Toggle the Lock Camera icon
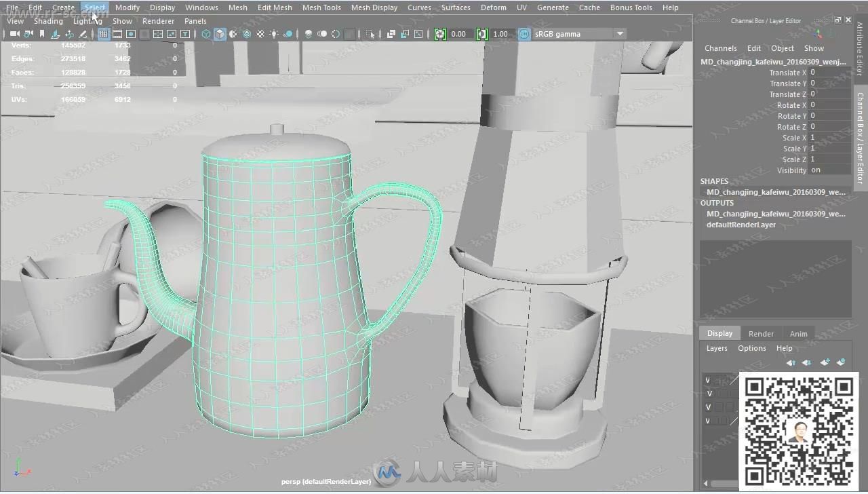 click(28, 34)
